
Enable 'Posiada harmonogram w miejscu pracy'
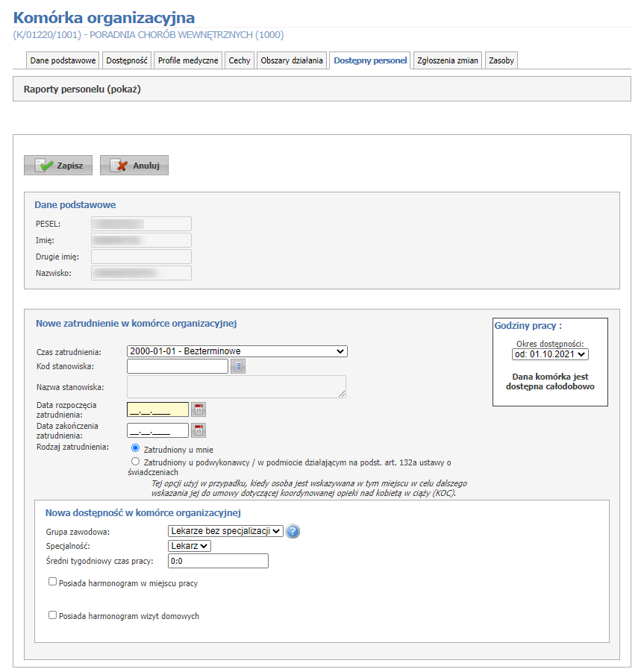coord(53,582)
